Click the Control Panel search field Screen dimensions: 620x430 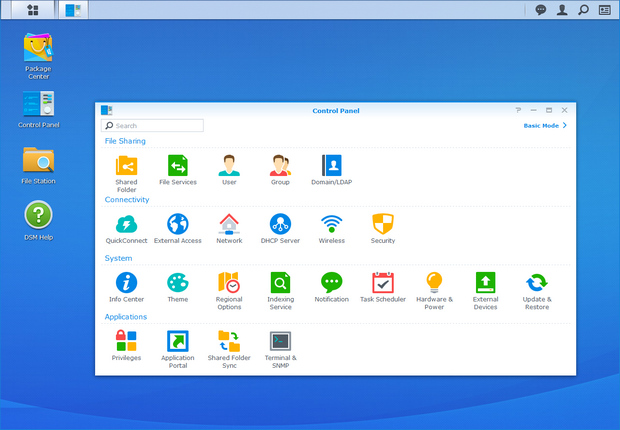click(152, 125)
